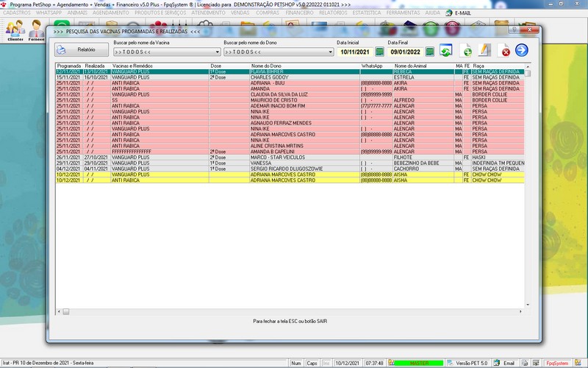Click the refresh search results icon
Image resolution: width=588 pixels, height=368 pixels.
coord(446,50)
